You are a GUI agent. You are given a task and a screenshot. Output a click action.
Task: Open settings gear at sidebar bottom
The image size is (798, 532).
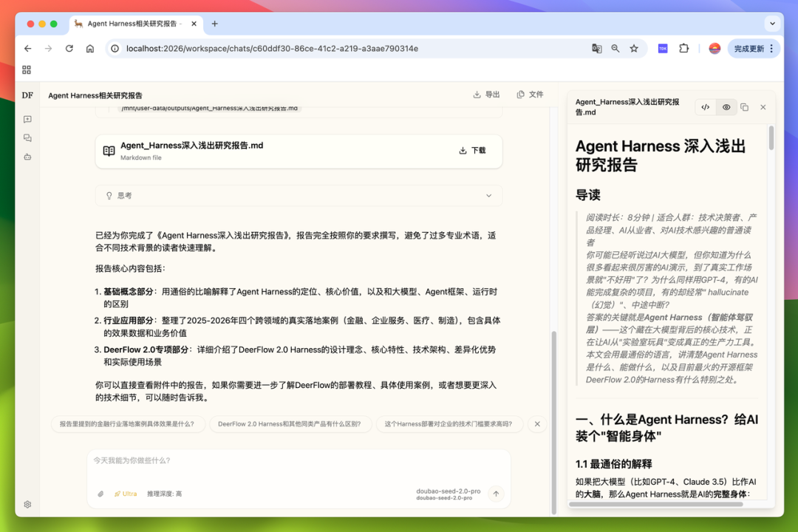point(27,505)
